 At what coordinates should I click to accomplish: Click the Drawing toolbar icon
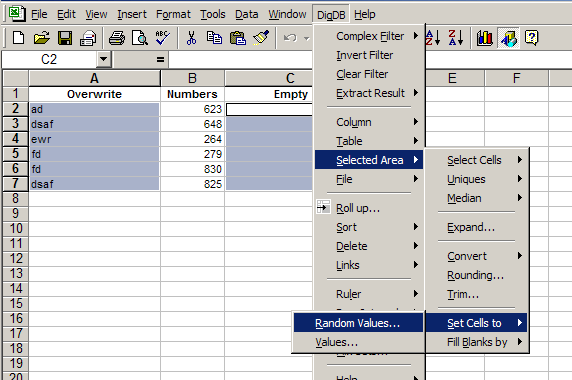coord(508,38)
